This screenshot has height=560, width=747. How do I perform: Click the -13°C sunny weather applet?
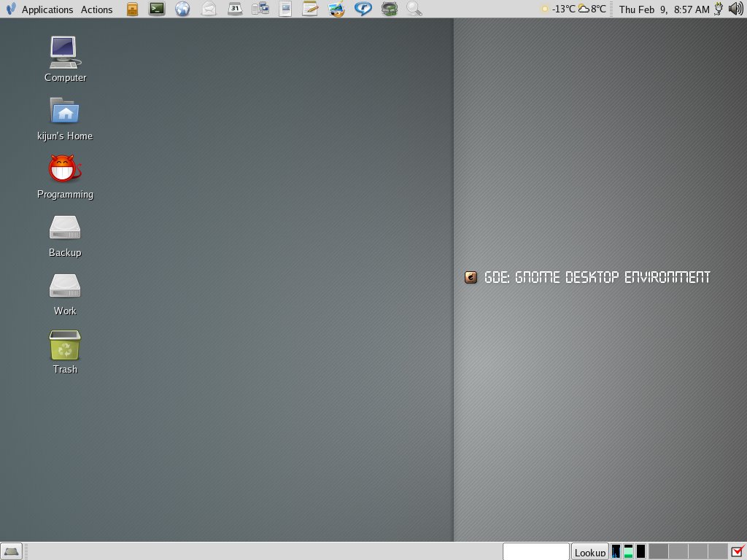558,9
